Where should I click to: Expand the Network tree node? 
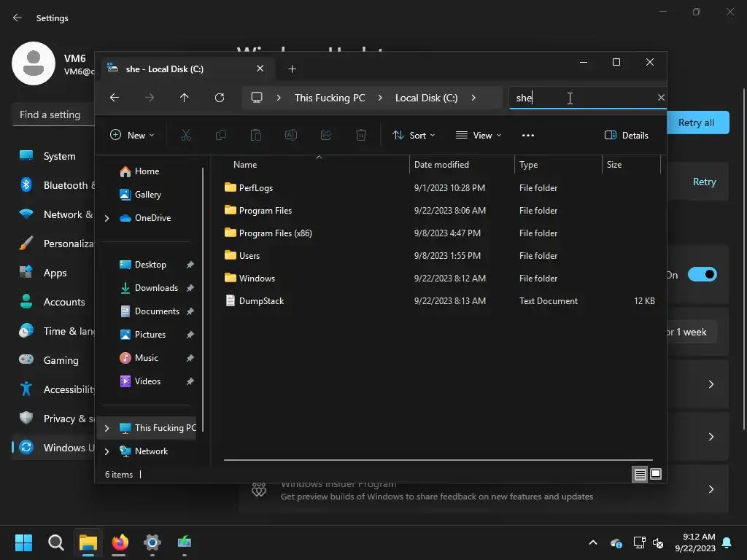click(x=107, y=451)
